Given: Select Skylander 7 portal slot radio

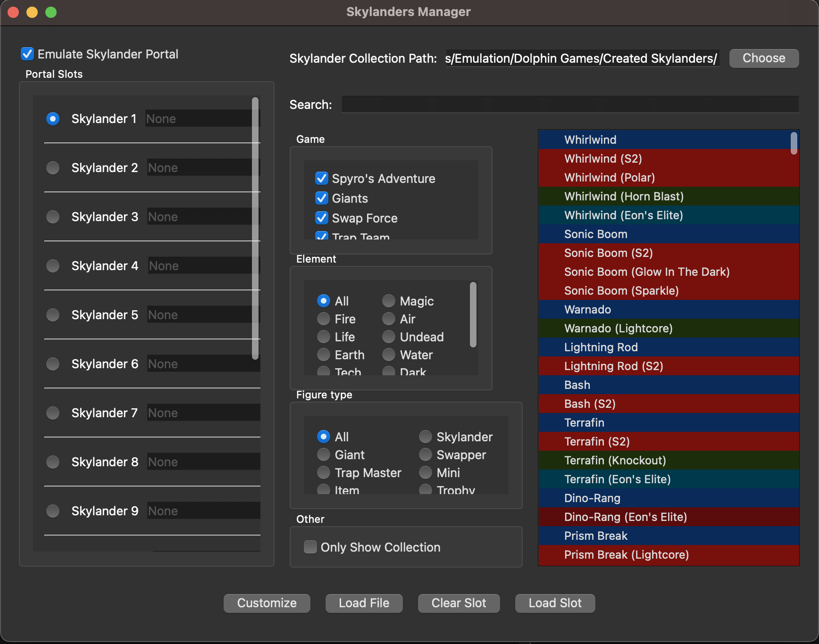Looking at the screenshot, I should pyautogui.click(x=53, y=413).
